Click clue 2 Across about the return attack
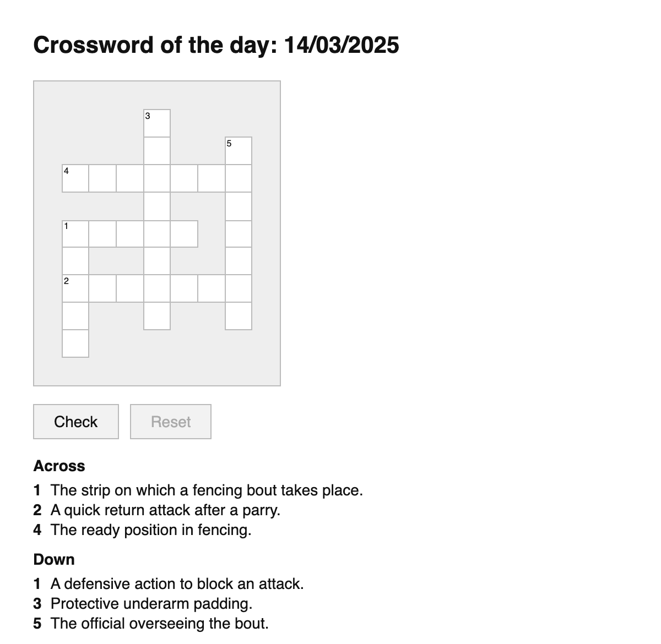The height and width of the screenshot is (644, 661). (x=165, y=510)
